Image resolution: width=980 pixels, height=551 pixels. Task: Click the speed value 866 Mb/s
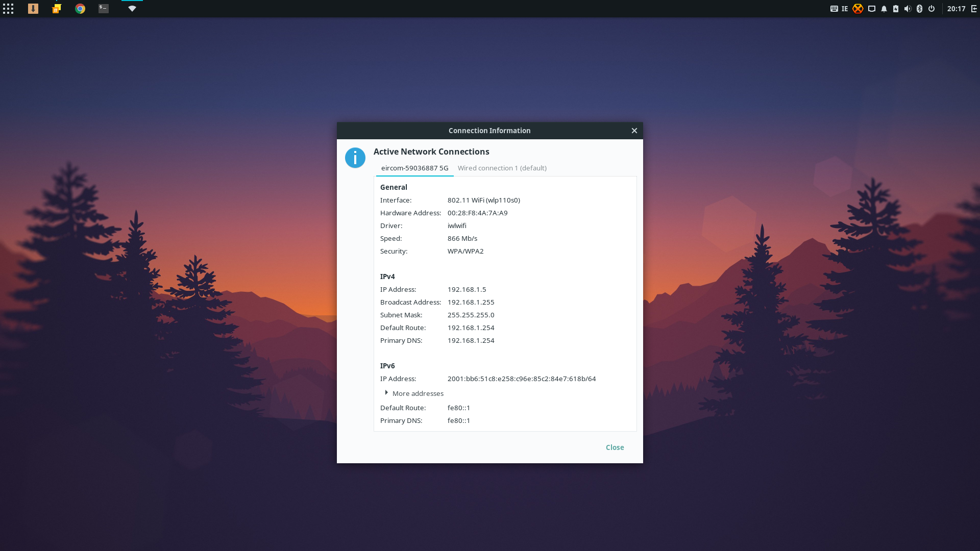coord(462,238)
